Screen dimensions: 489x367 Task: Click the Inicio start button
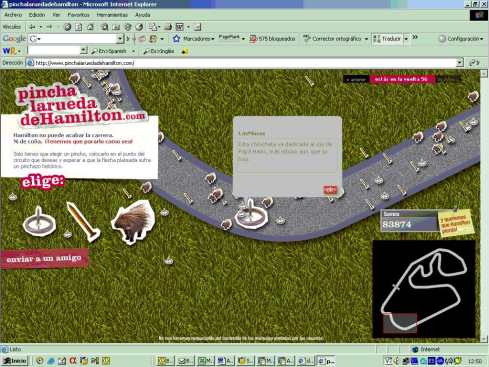point(14,361)
